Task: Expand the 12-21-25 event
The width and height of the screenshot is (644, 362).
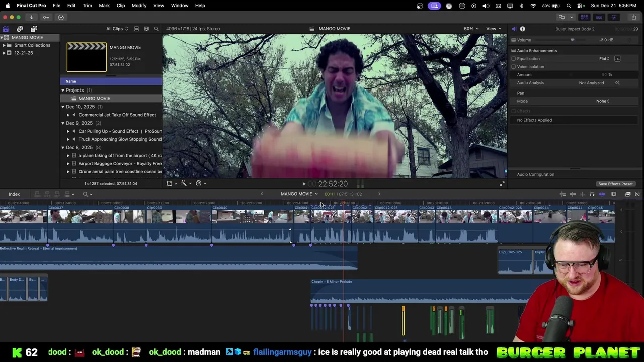Action: coord(4,53)
